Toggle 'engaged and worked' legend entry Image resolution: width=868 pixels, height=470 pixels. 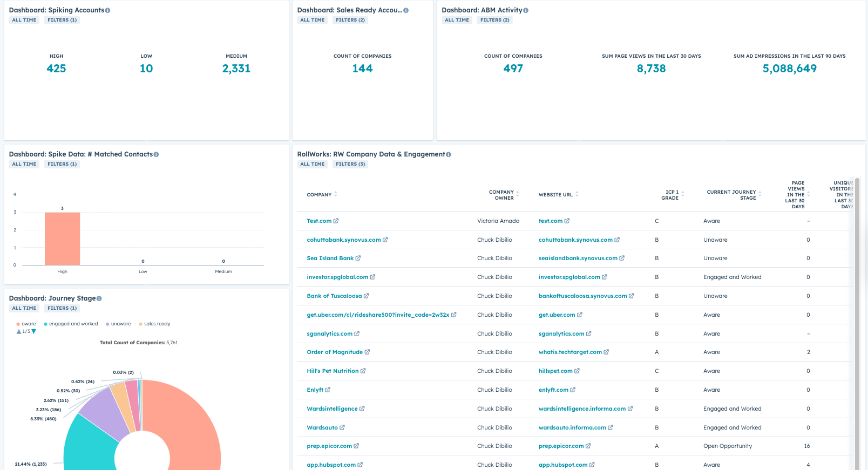71,324
